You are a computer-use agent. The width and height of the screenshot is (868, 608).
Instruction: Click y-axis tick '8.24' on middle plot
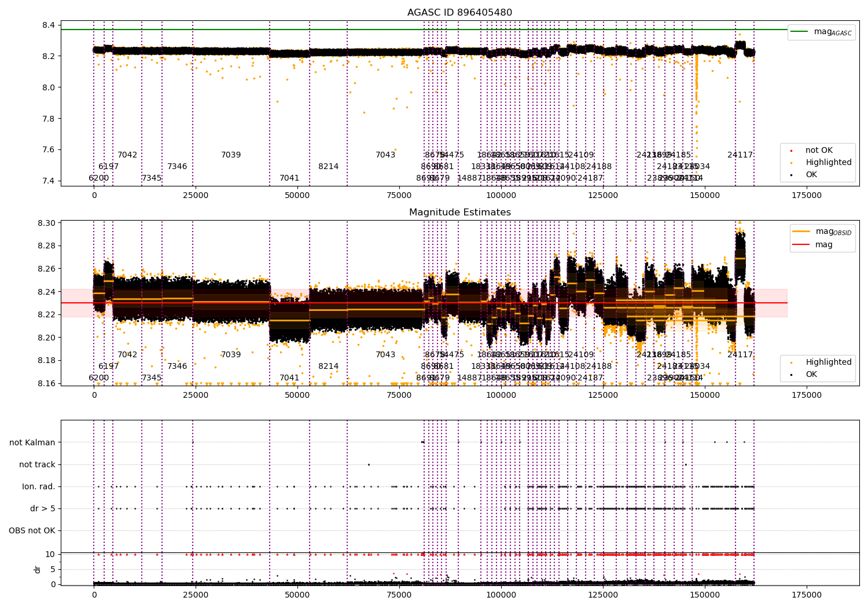[x=46, y=292]
